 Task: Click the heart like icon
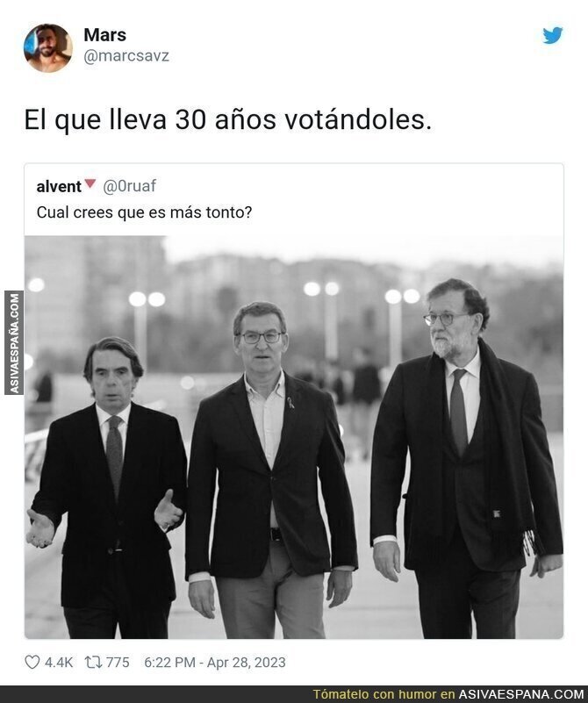32,663
